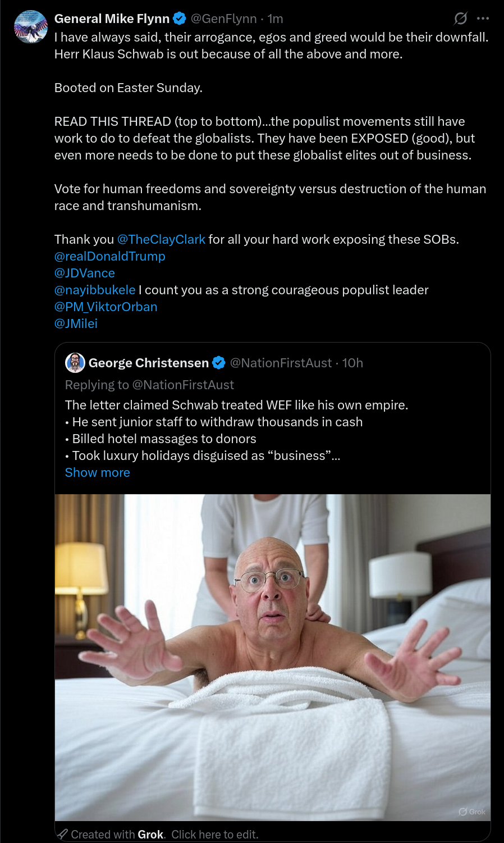Click the Grok watermark on image
This screenshot has height=843, width=504.
(x=472, y=812)
